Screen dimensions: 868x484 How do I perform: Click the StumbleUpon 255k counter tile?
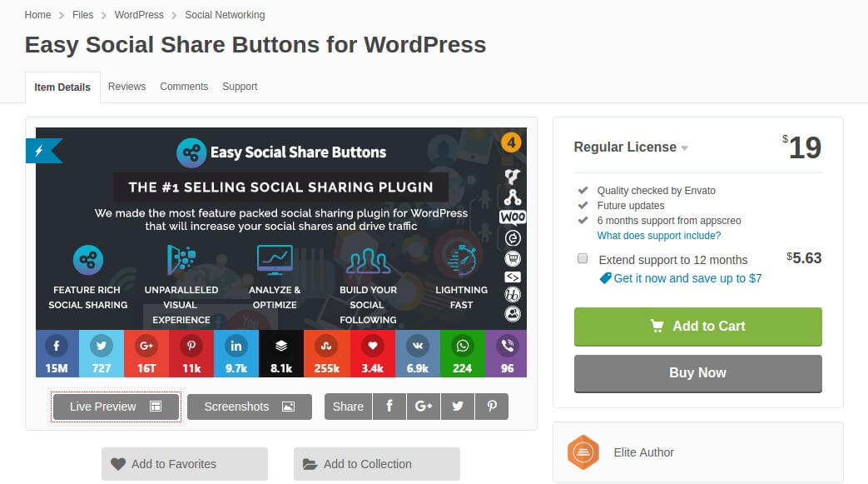coord(326,354)
